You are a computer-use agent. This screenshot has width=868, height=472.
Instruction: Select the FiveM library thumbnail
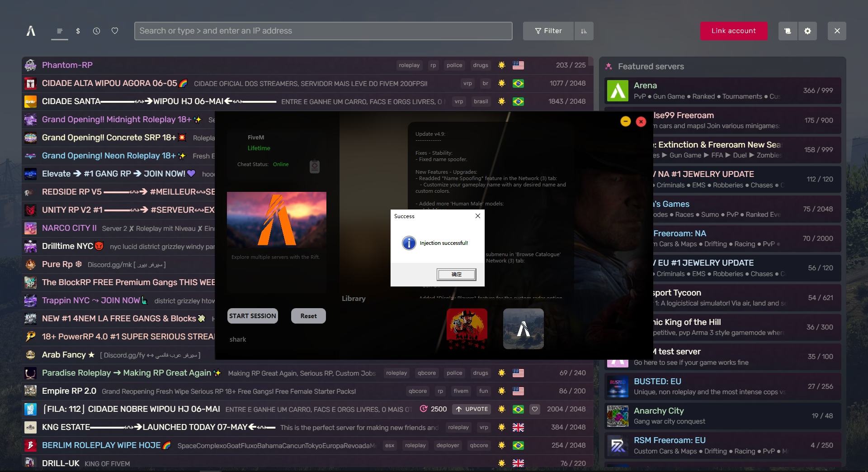524,329
